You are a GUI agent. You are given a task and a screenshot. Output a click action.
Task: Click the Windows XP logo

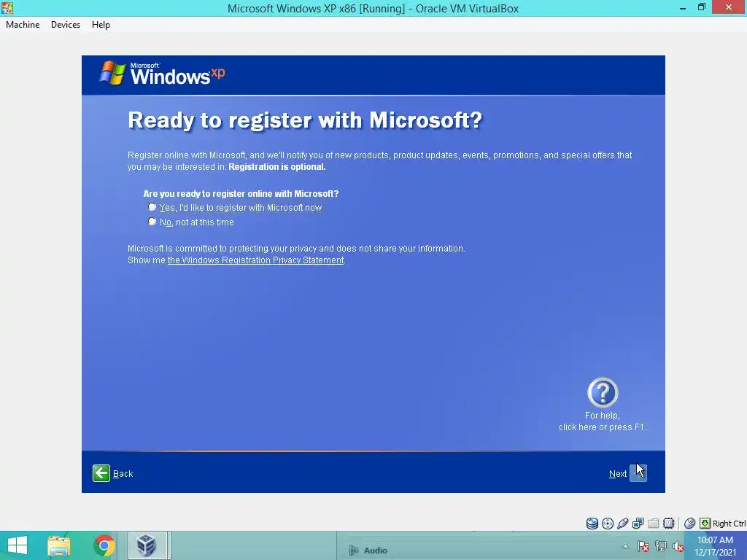[x=162, y=74]
